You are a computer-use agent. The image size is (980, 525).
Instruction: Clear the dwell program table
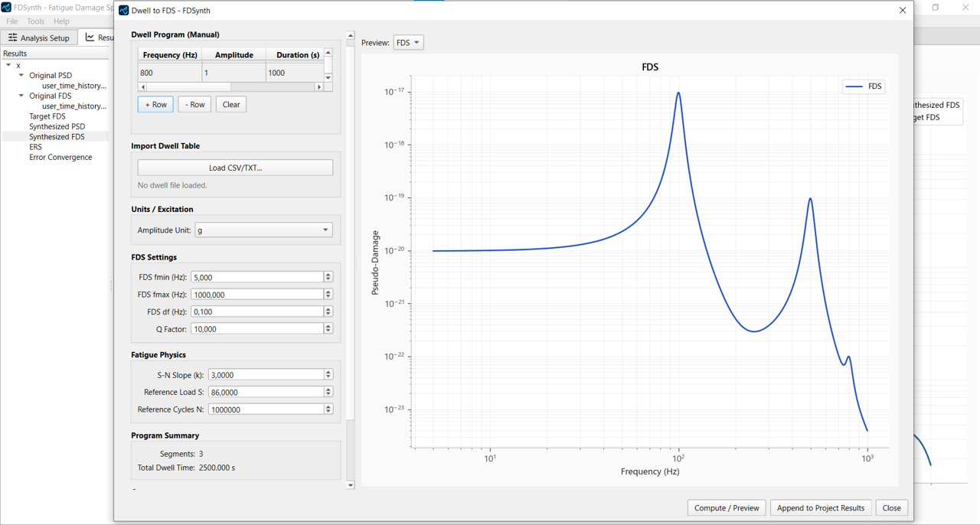pyautogui.click(x=230, y=104)
